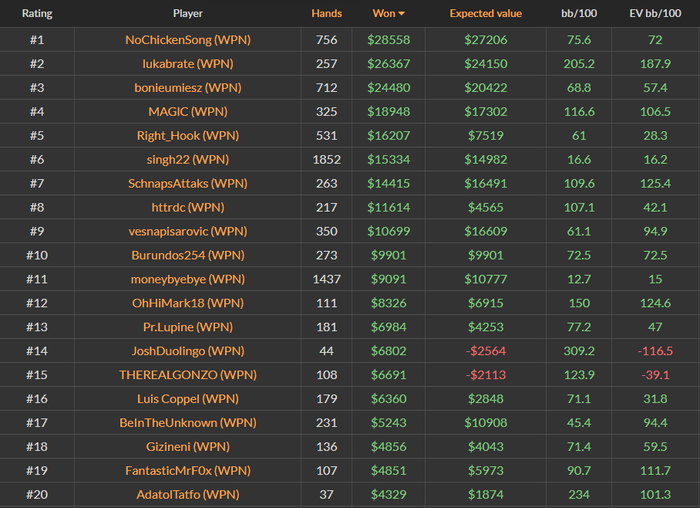This screenshot has height=508, width=700.
Task: Open vesnapisarovic (WPN) profile link
Action: [187, 231]
